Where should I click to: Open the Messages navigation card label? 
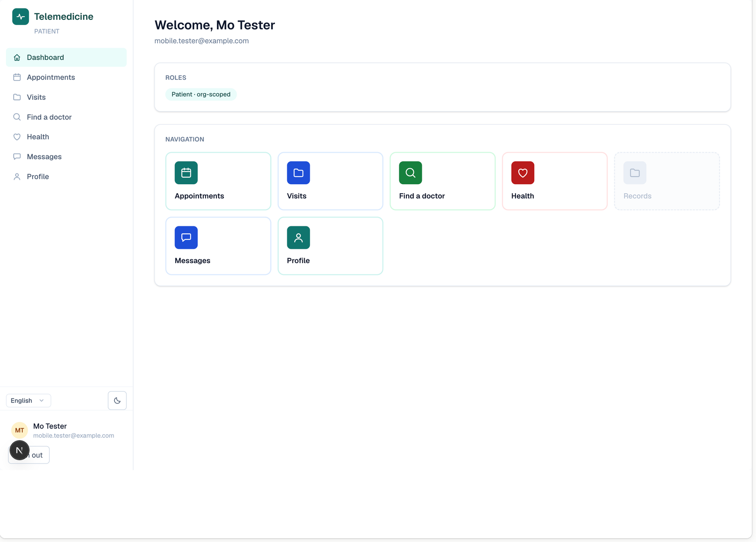pyautogui.click(x=192, y=261)
